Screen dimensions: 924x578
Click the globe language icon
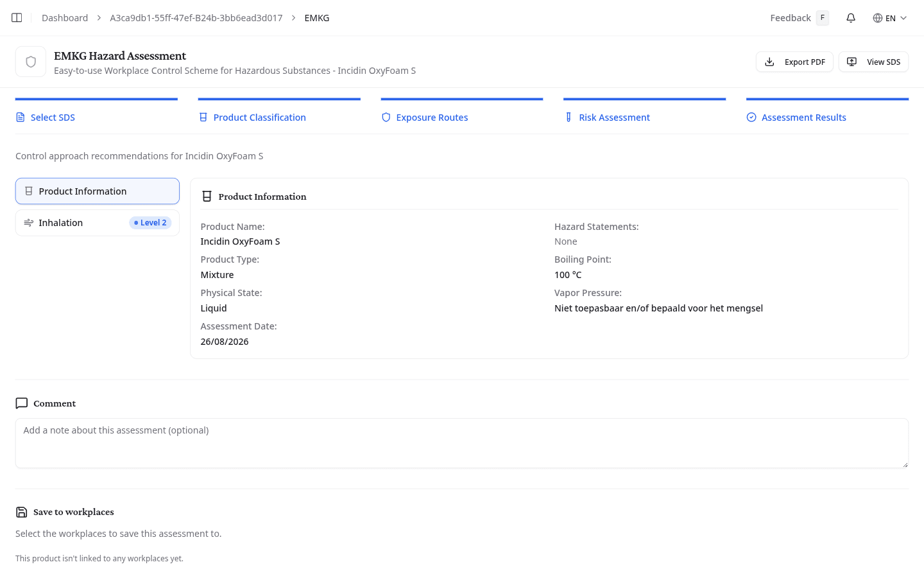click(x=878, y=18)
